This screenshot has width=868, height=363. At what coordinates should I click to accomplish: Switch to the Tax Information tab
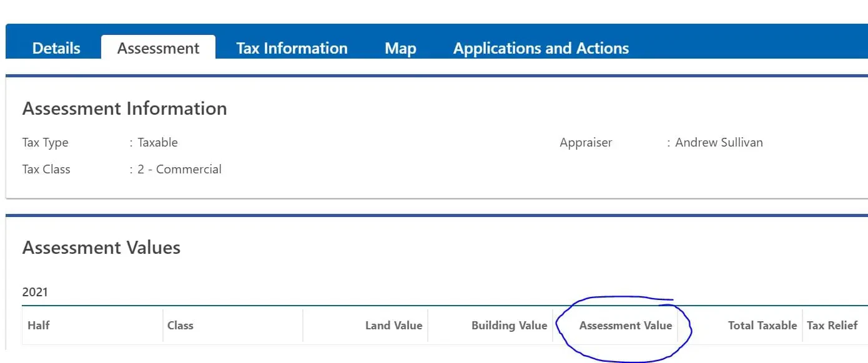pyautogui.click(x=292, y=48)
